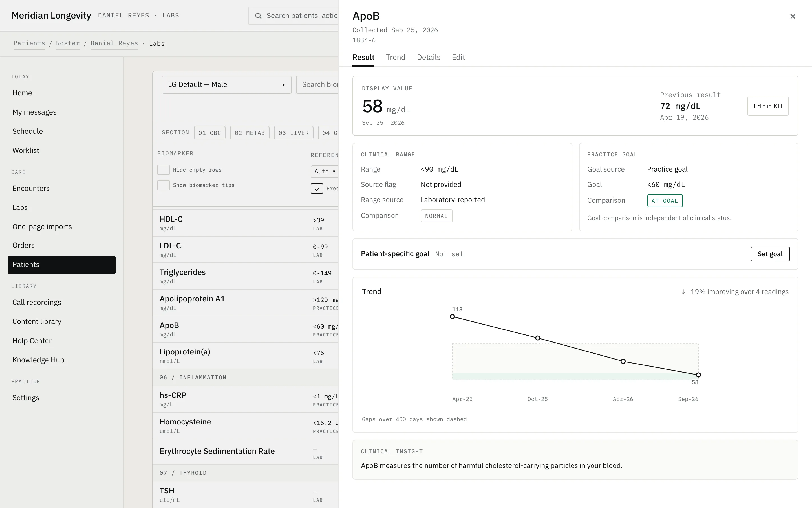
Task: Click the Edit in KH button
Action: pyautogui.click(x=768, y=106)
